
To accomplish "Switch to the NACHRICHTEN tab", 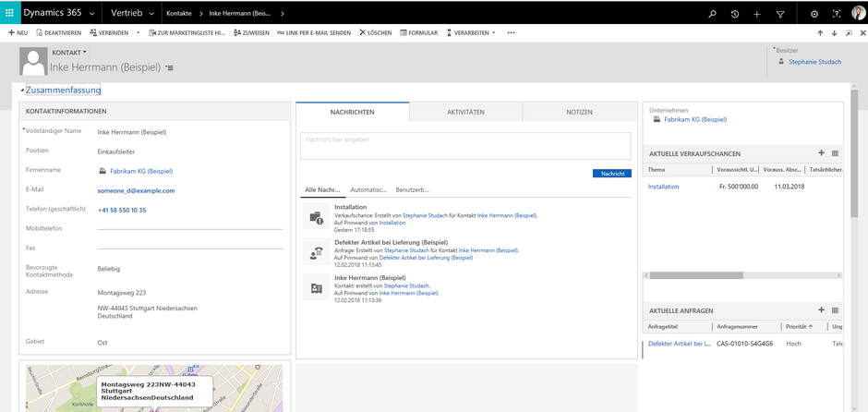I will click(353, 112).
